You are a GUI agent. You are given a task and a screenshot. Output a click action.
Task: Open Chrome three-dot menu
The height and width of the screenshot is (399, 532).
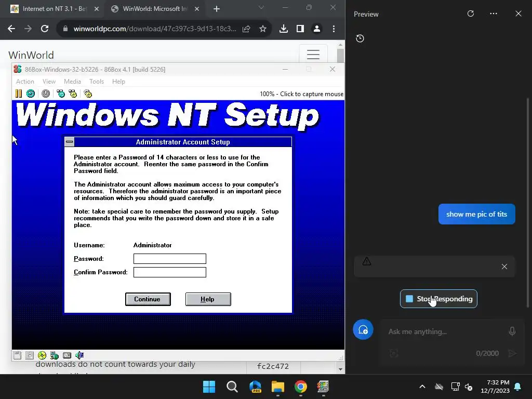(x=334, y=29)
